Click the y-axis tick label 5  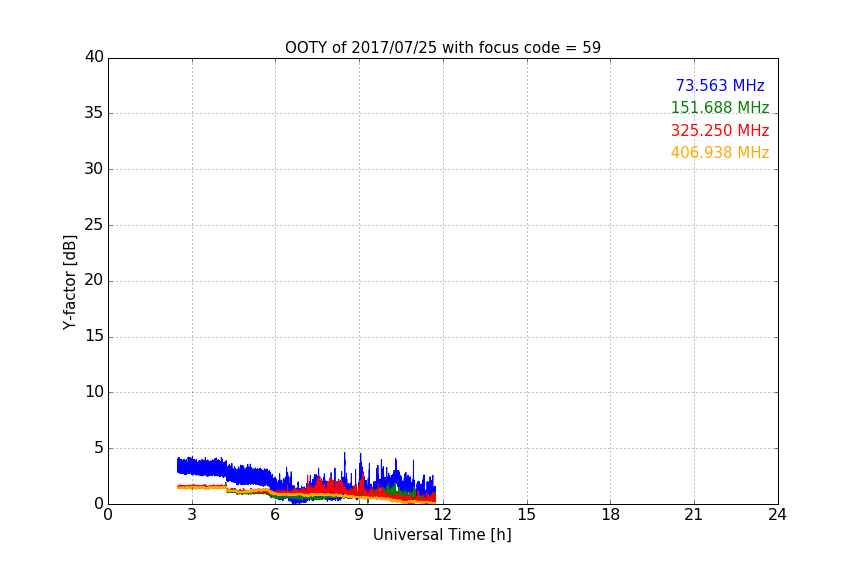coord(99,448)
